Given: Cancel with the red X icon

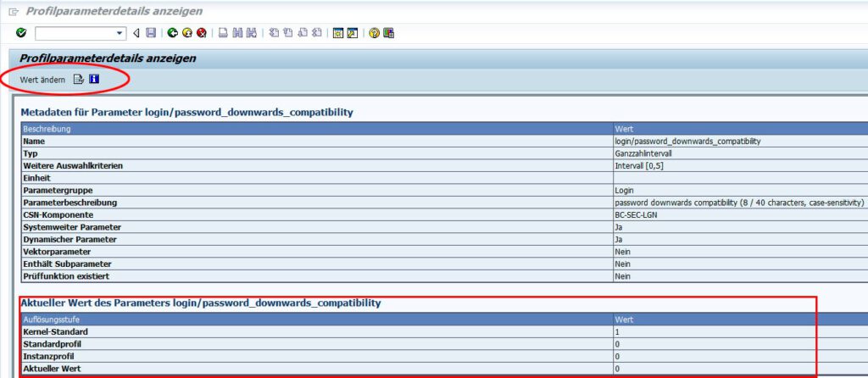Looking at the screenshot, I should coord(202,33).
